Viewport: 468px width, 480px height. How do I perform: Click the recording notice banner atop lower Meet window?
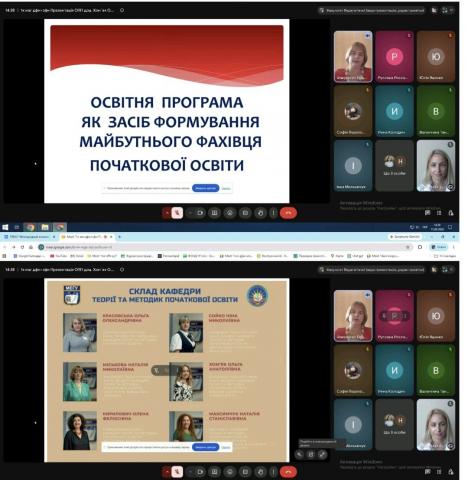tap(372, 269)
